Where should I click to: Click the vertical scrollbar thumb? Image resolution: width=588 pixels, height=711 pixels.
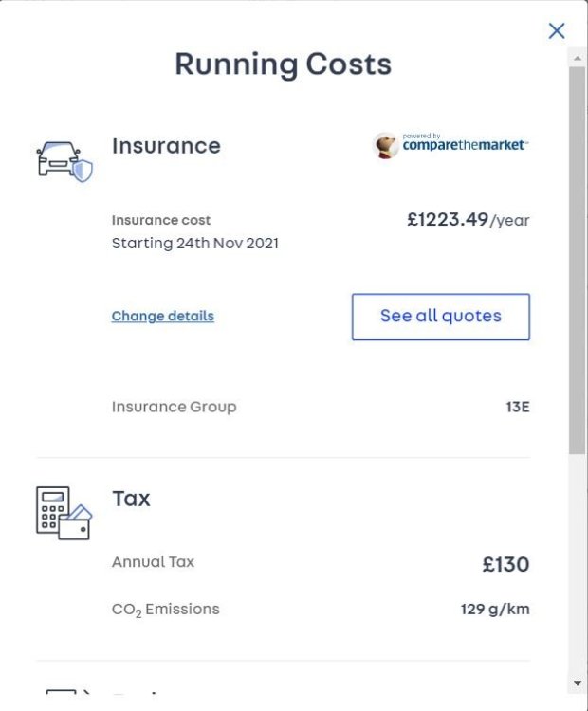(x=578, y=261)
